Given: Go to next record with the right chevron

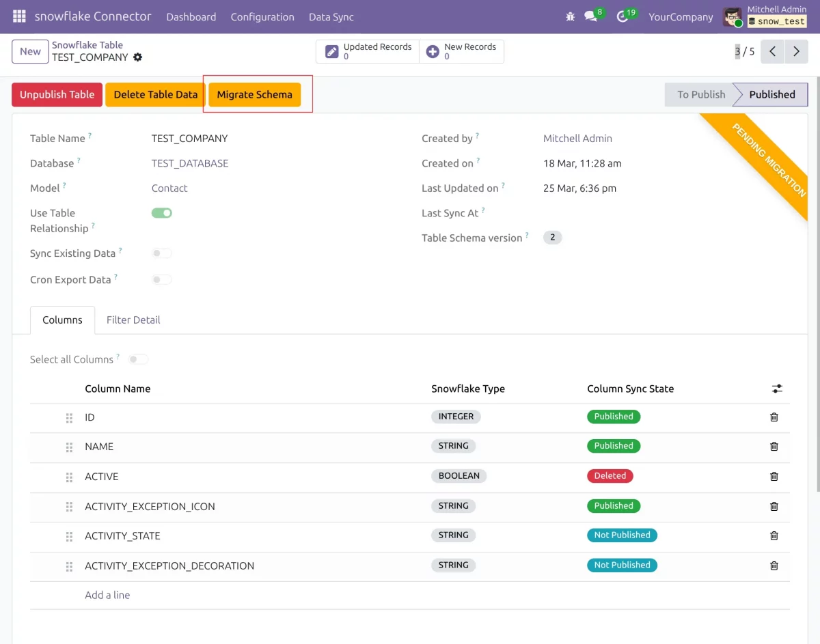Looking at the screenshot, I should click(x=797, y=51).
